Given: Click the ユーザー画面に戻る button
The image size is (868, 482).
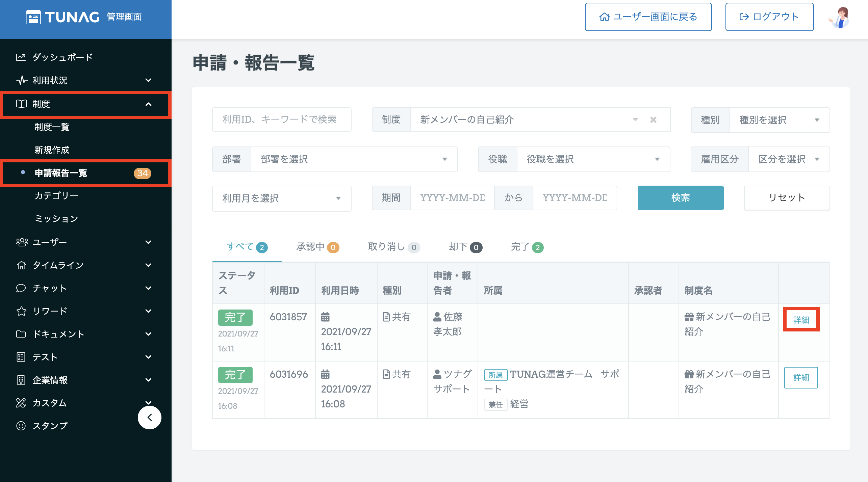Looking at the screenshot, I should tap(648, 17).
